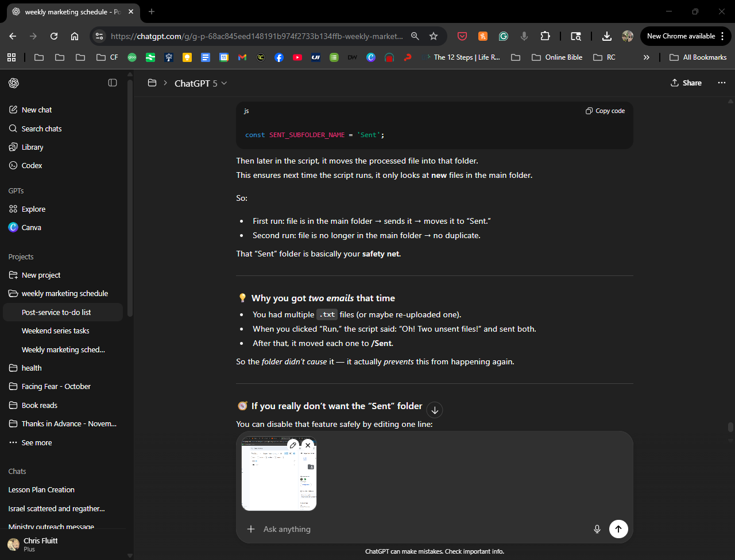Click the send arrow button
Image resolution: width=735 pixels, height=560 pixels.
[x=618, y=529]
